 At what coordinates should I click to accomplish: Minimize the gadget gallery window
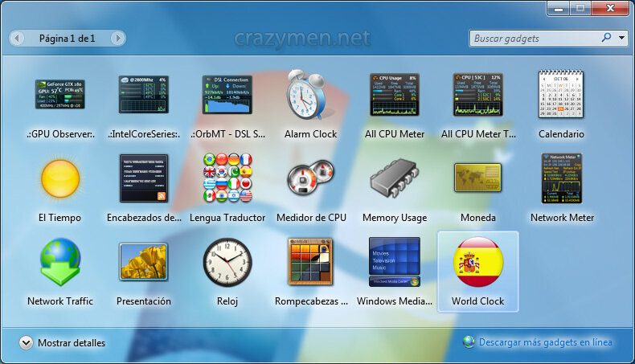pos(559,9)
